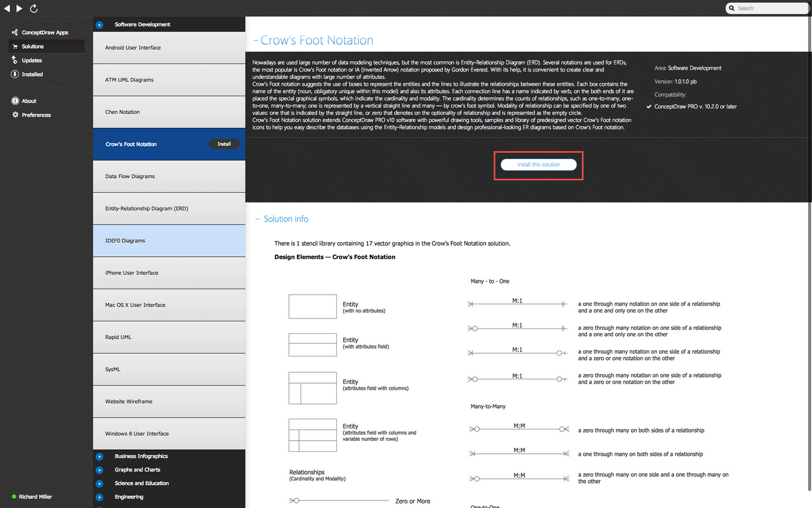Click the Many - to - One heading
The height and width of the screenshot is (508, 812).
[490, 281]
